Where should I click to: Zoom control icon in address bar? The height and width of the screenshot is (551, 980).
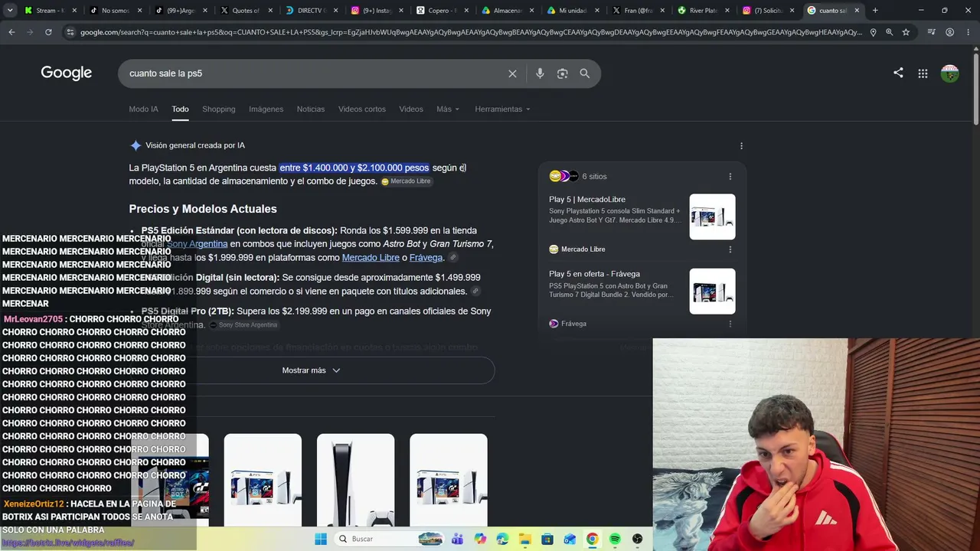(889, 32)
